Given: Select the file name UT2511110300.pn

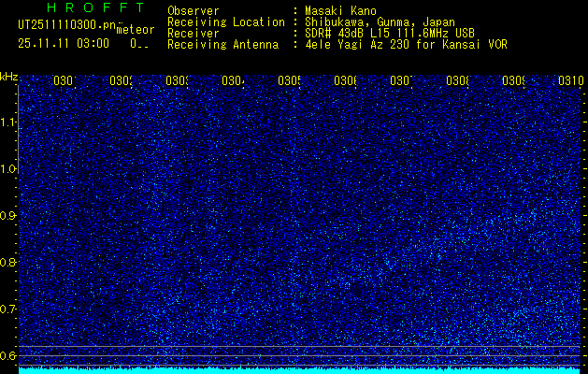Looking at the screenshot, I should 67,25.
